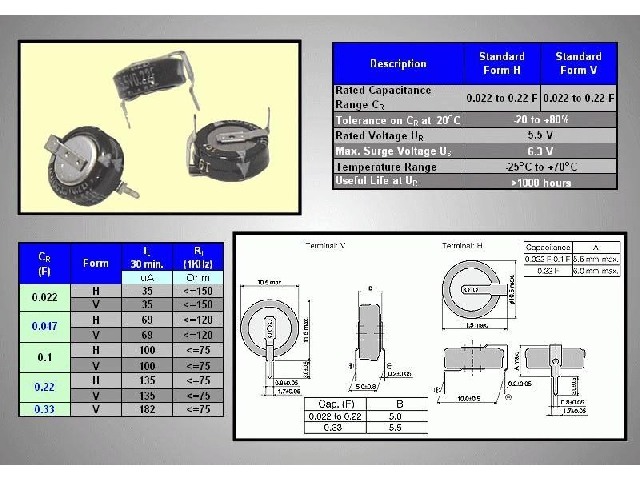640x480 pixels.
Task: Click the >1000 hours useful life value
Action: click(540, 182)
